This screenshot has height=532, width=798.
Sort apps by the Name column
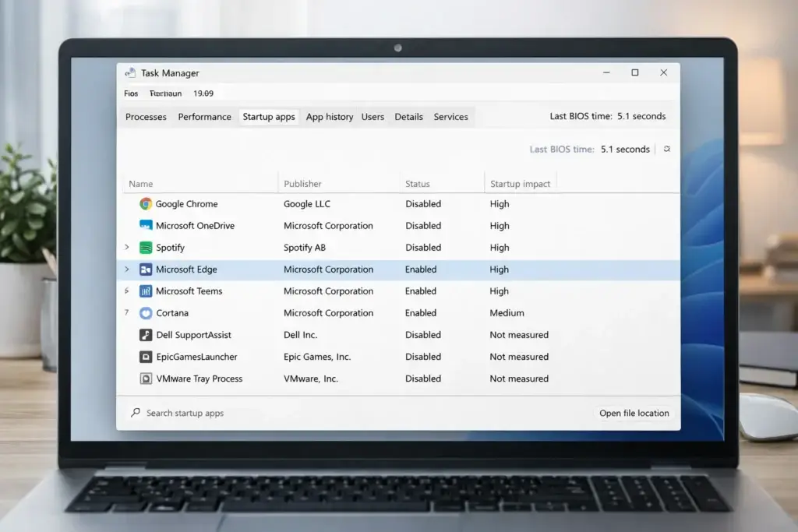click(x=141, y=184)
